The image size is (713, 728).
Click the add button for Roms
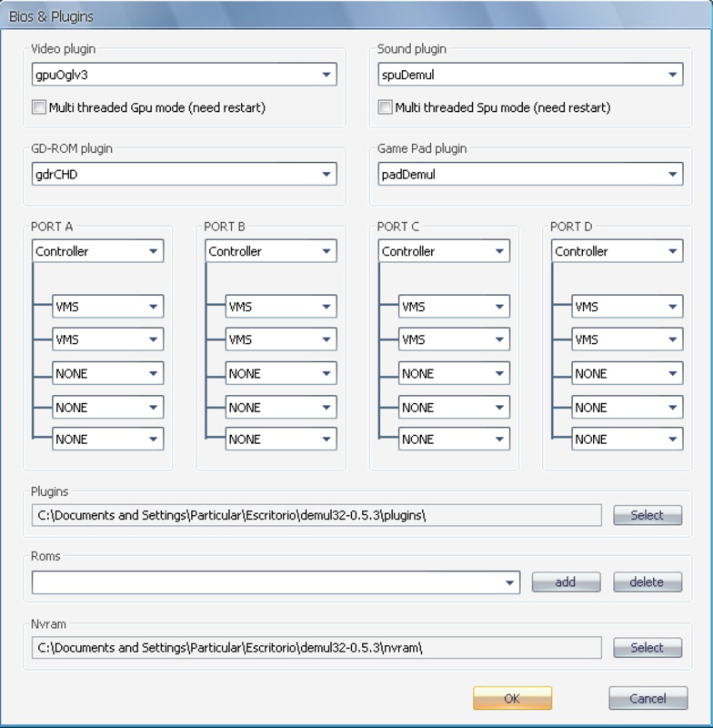tap(566, 582)
